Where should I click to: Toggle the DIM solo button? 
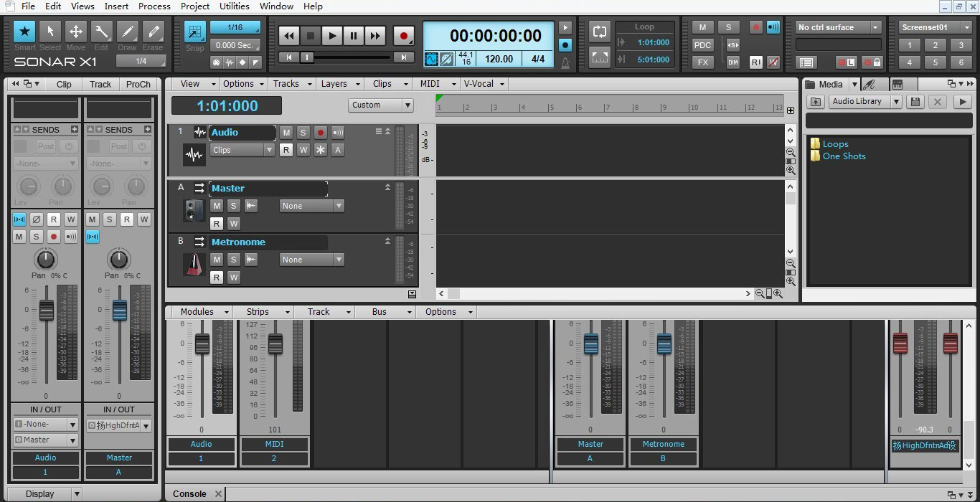[x=732, y=62]
